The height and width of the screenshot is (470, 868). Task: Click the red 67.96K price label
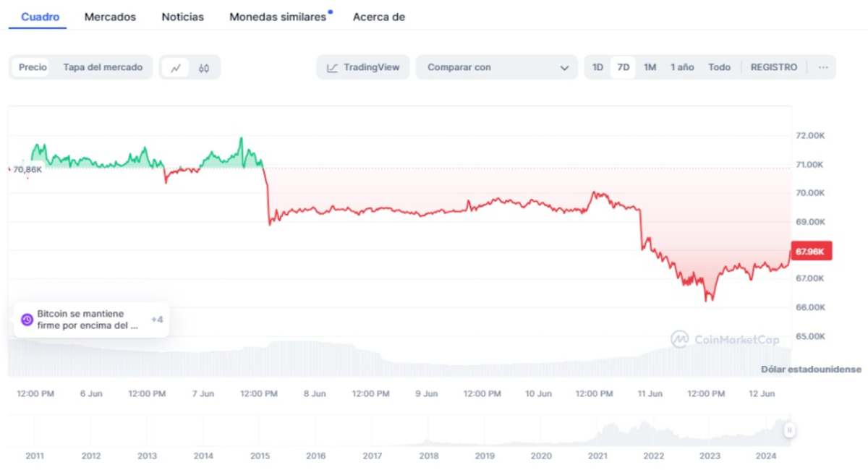pos(810,251)
